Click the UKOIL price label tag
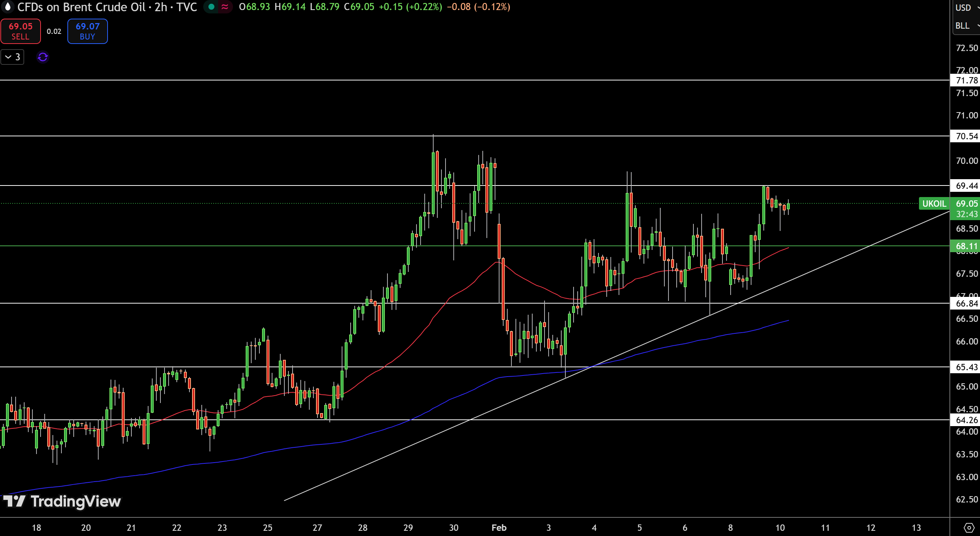The width and height of the screenshot is (980, 536). click(x=934, y=204)
